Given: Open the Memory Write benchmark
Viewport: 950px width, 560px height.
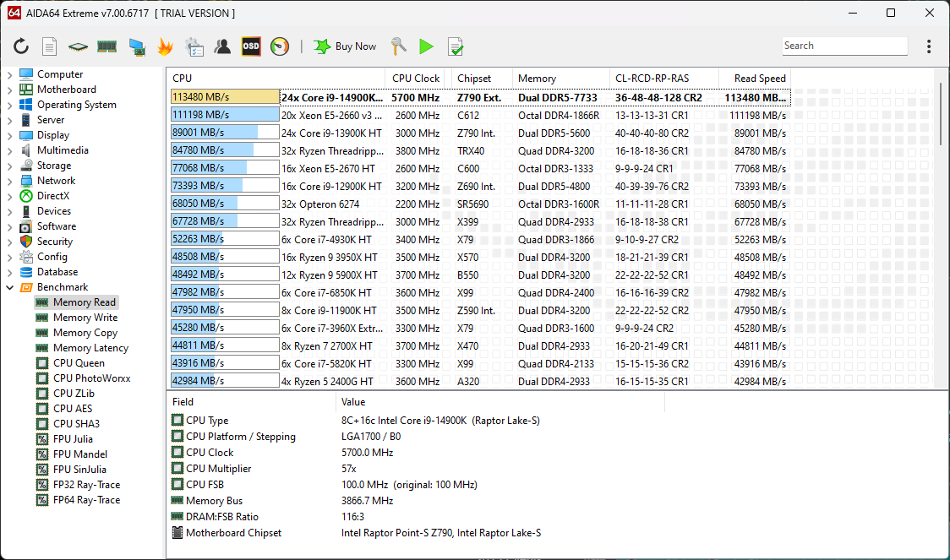Looking at the screenshot, I should (x=85, y=318).
